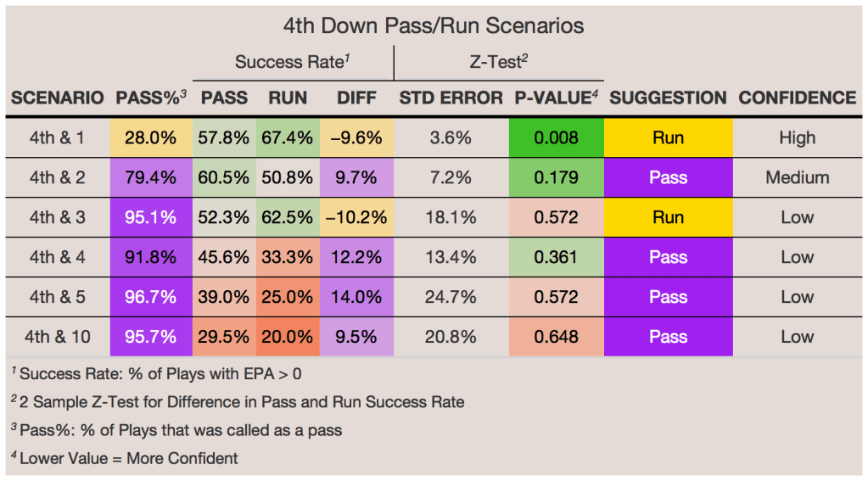Click the STD ERROR column header
Viewport: 868px width, 481px height.
click(x=451, y=98)
